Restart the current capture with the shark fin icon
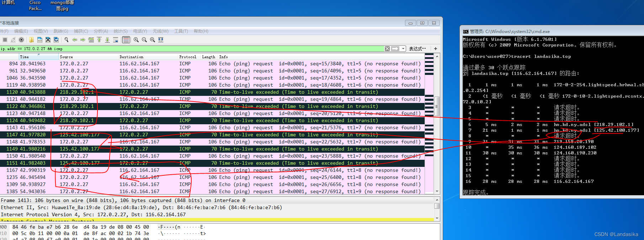 click(13, 40)
